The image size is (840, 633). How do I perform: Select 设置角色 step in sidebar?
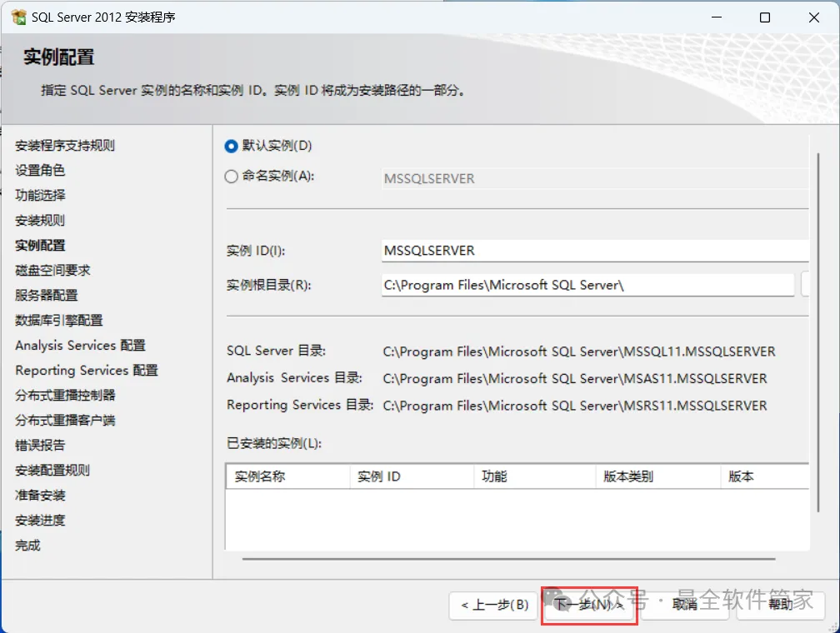coord(40,170)
